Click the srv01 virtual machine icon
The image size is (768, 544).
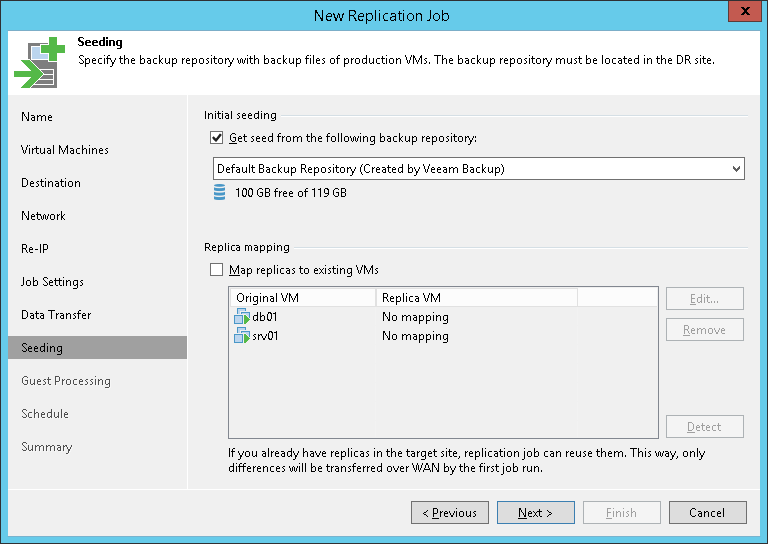[x=242, y=336]
